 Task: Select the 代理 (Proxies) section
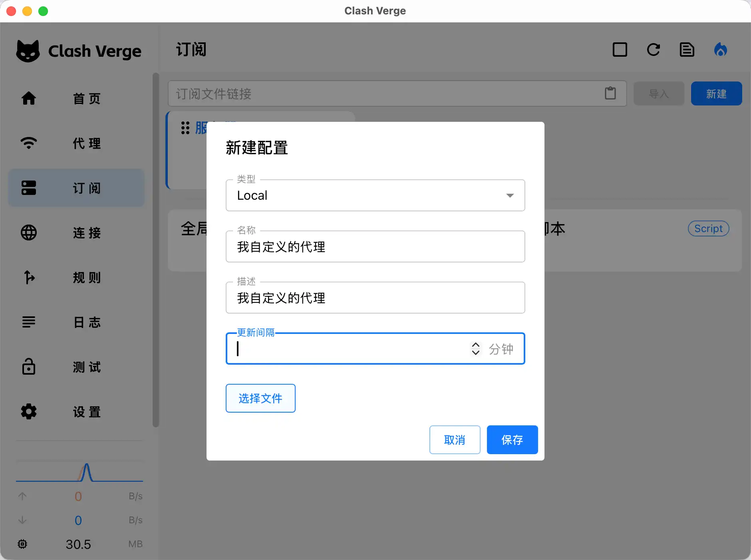tap(79, 143)
